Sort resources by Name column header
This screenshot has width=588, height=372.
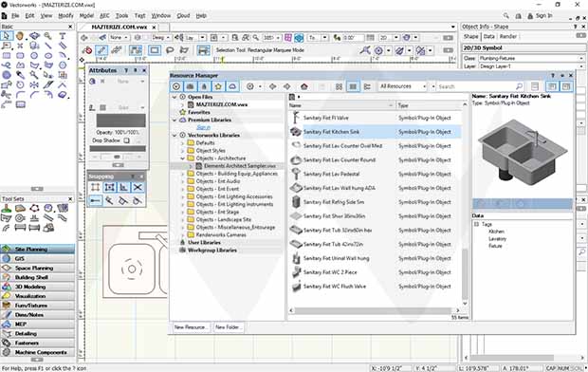341,105
